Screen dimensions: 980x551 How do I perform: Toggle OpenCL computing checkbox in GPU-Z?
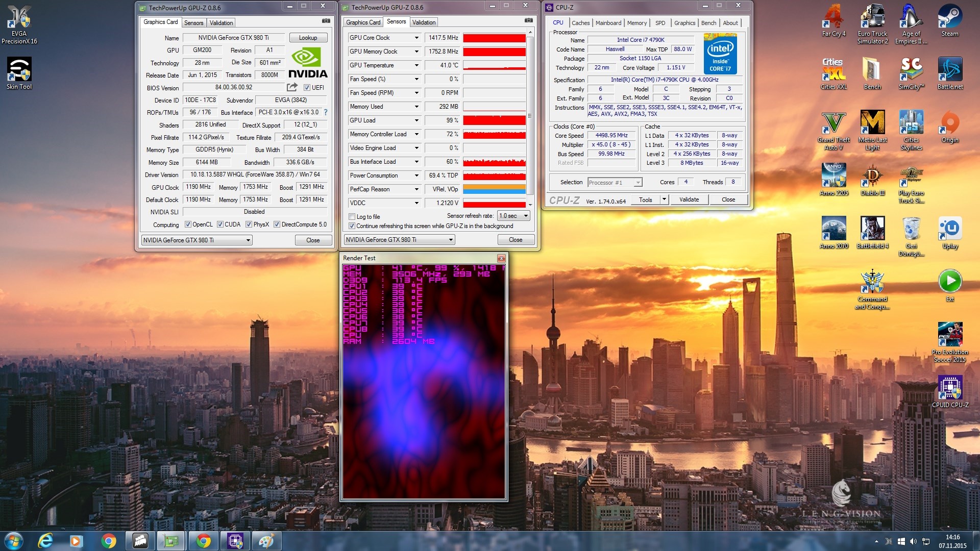click(188, 224)
